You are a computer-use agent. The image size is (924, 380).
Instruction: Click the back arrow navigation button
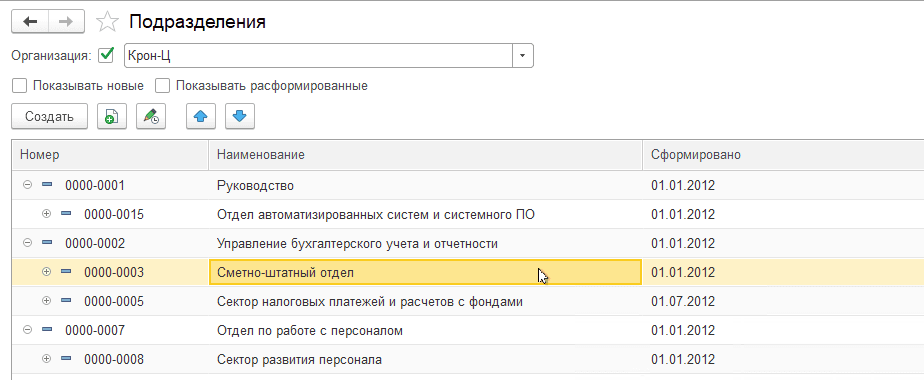coord(30,22)
